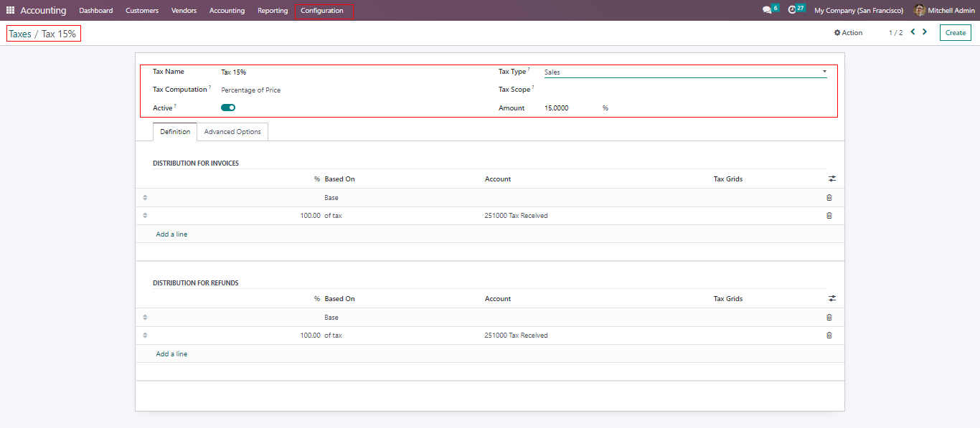This screenshot has width=980, height=428.
Task: Open the Configuration menu
Action: coord(322,11)
